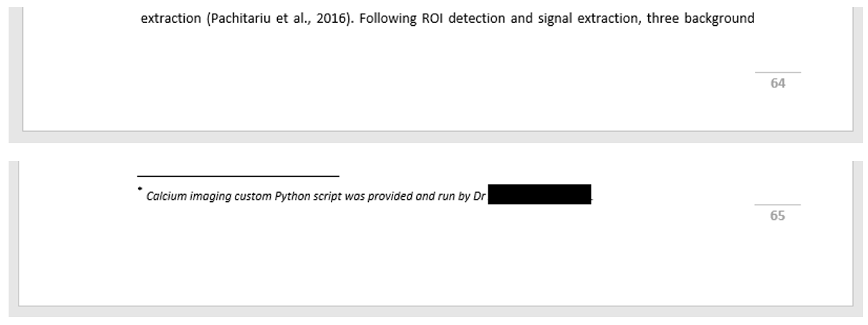Click the footnote asterisk reference marker
The image size is (868, 325).
[x=140, y=188]
